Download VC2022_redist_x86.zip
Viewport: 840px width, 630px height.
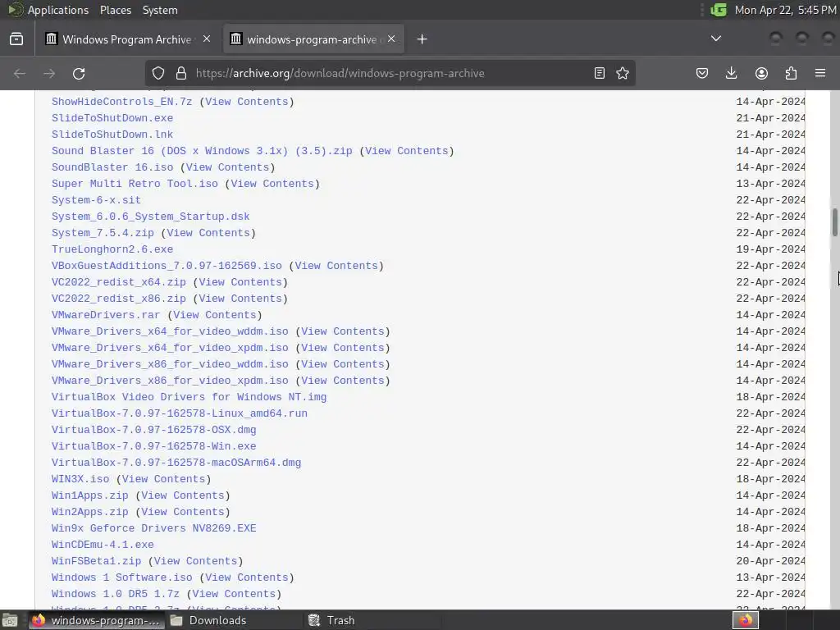[118, 299]
